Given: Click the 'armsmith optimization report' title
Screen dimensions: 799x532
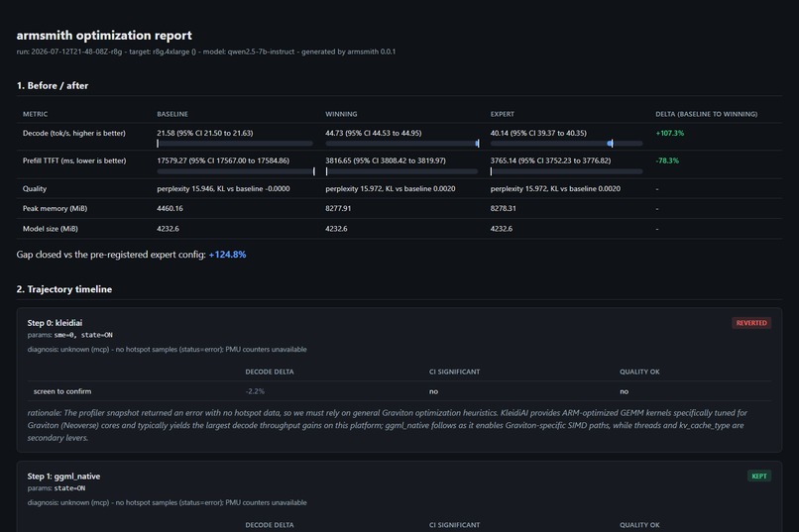Looking at the screenshot, I should click(x=104, y=35).
